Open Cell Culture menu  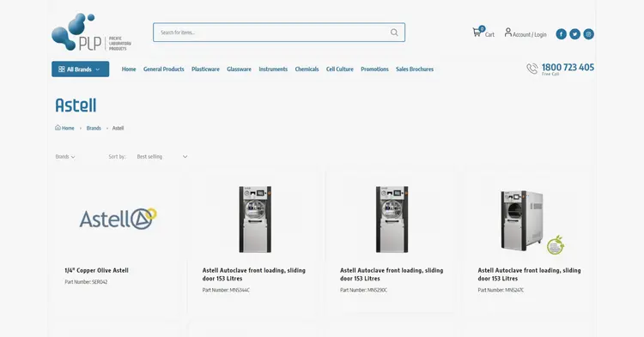340,69
